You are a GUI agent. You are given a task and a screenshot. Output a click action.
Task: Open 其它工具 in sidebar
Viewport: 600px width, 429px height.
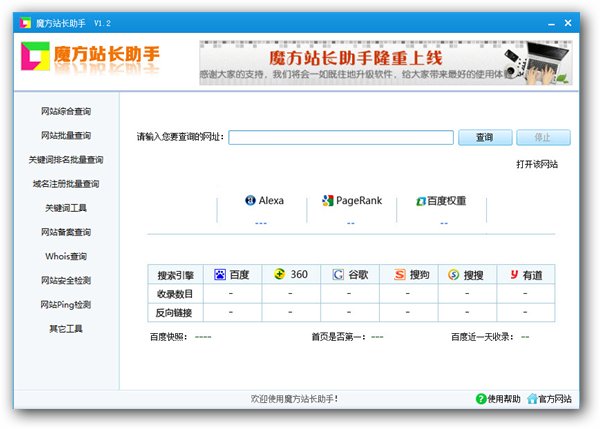tap(66, 329)
